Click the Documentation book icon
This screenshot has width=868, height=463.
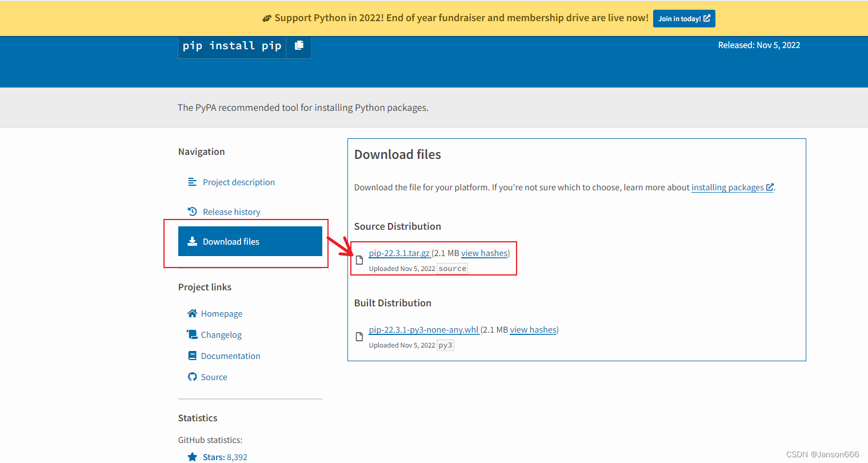coord(192,356)
